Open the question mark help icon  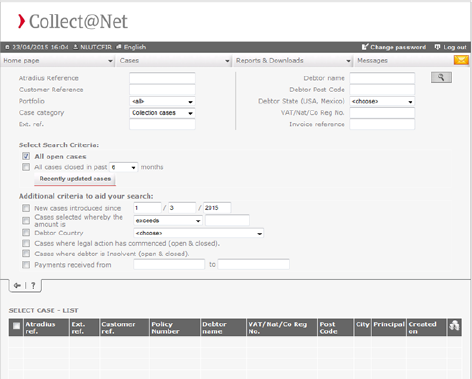point(33,286)
